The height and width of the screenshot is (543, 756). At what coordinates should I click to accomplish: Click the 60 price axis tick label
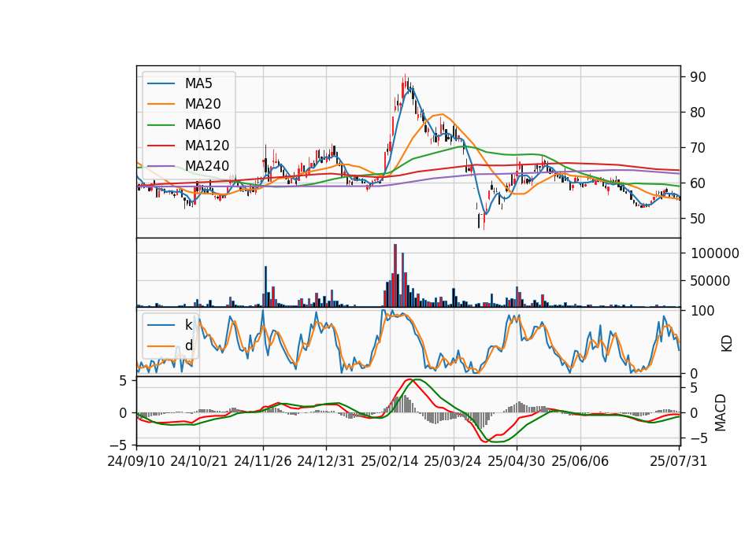[698, 183]
